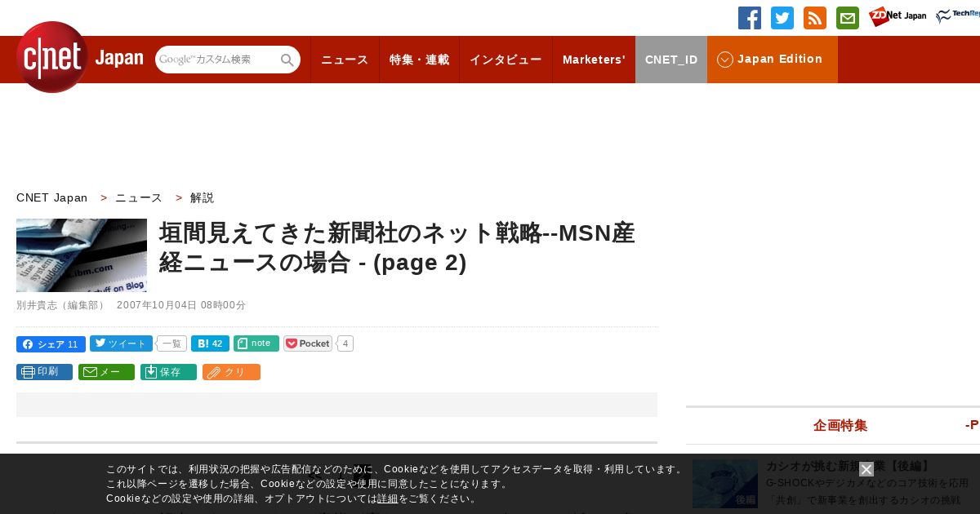980x514 pixels.
Task: Go to CNET Japan breadcrumb
Action: tap(51, 197)
